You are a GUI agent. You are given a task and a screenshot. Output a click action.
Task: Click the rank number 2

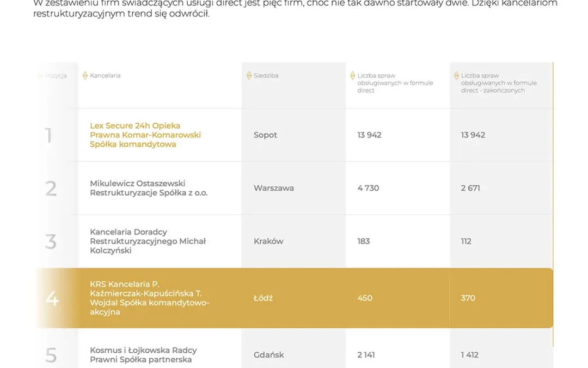tap(51, 189)
